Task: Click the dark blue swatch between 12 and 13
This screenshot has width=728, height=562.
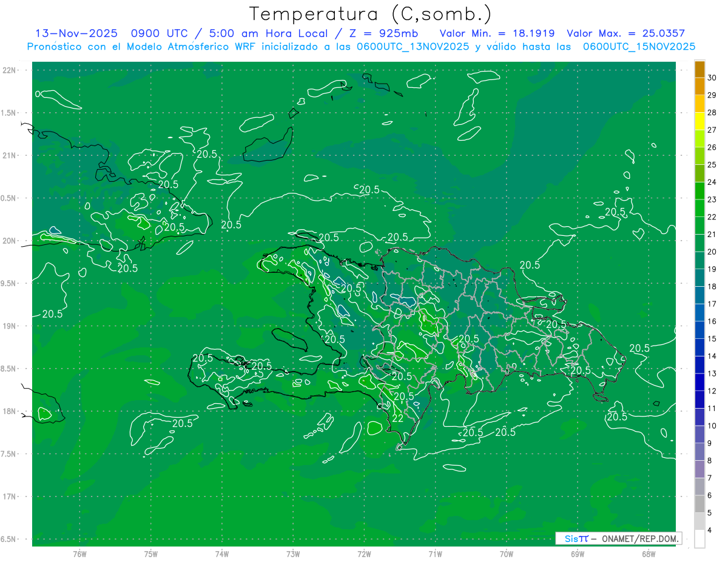Action: 699,383
